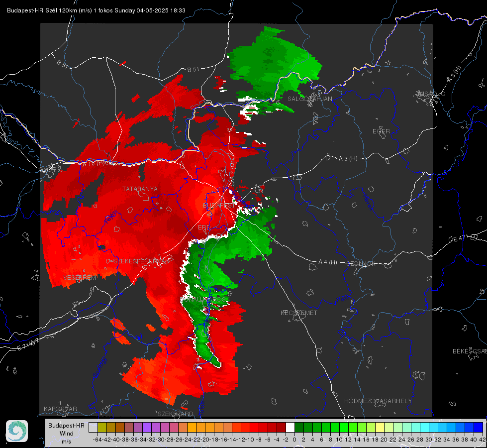The width and height of the screenshot is (487, 448).
Task: Pick the white legend swatch between -2 and 0
Action: [290, 427]
